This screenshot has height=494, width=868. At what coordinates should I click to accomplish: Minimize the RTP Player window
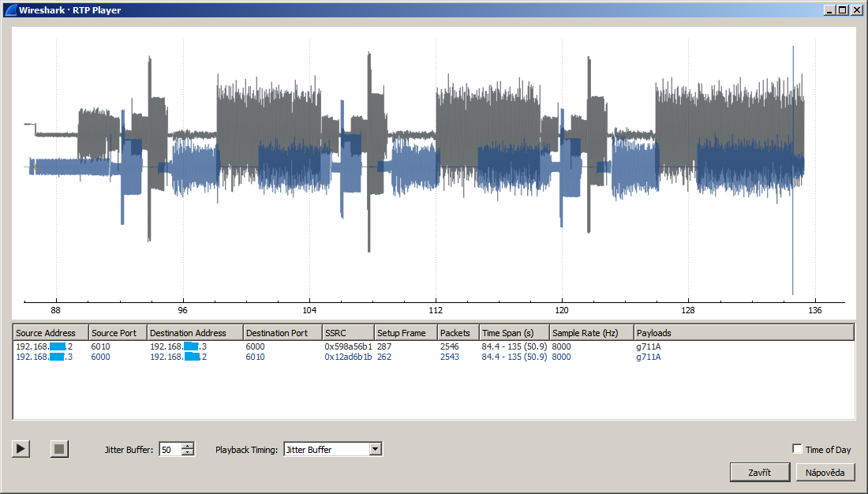[x=830, y=9]
